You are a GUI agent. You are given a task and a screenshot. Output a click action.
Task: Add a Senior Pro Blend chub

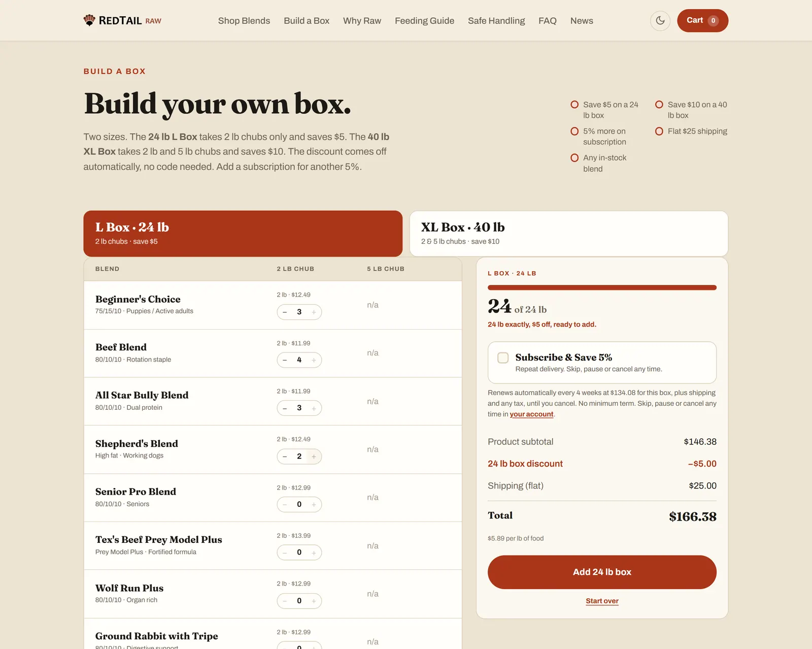click(314, 504)
